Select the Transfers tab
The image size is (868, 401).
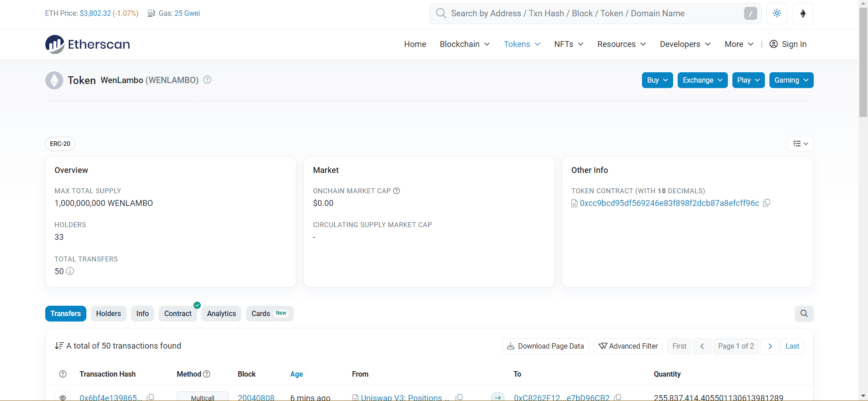coord(66,314)
